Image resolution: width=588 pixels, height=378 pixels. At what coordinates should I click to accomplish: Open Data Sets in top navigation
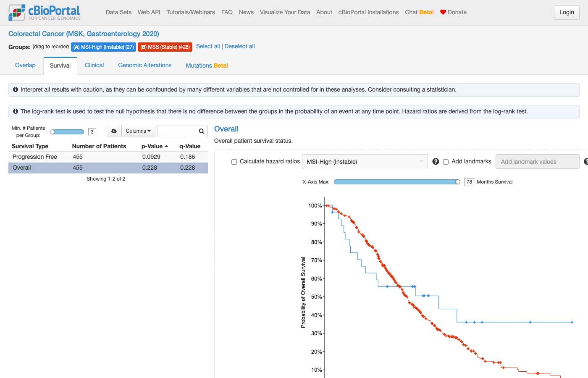click(x=118, y=12)
